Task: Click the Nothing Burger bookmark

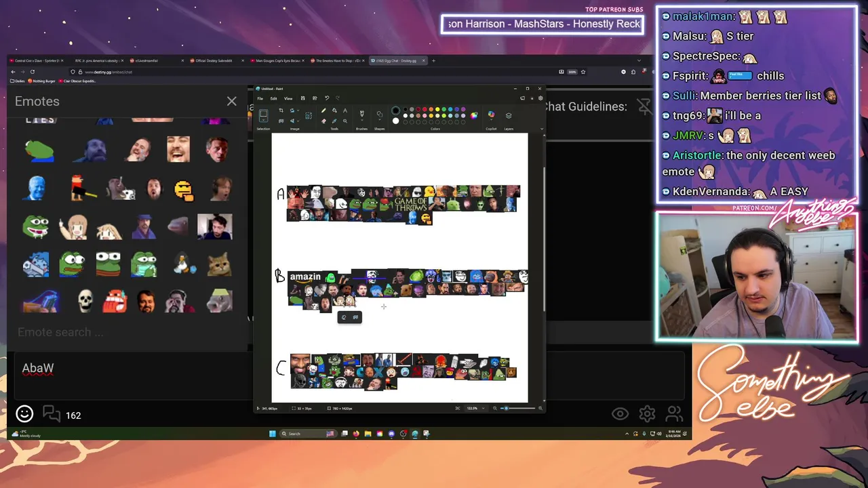Action: [43, 81]
